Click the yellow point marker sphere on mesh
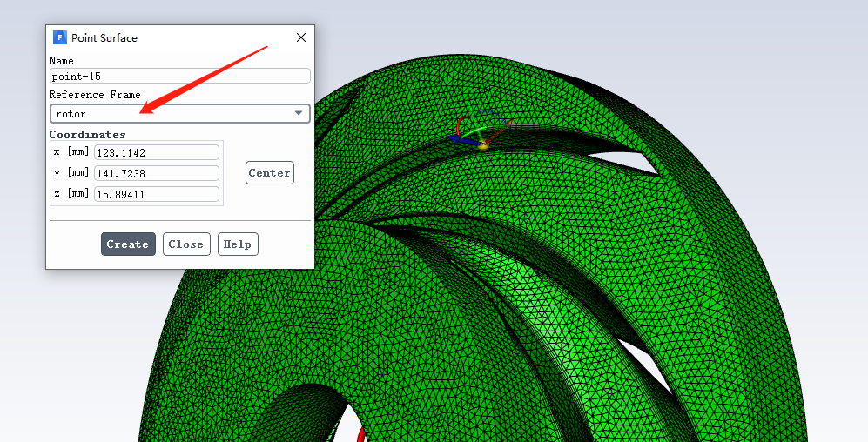The height and width of the screenshot is (442, 868). 482,144
